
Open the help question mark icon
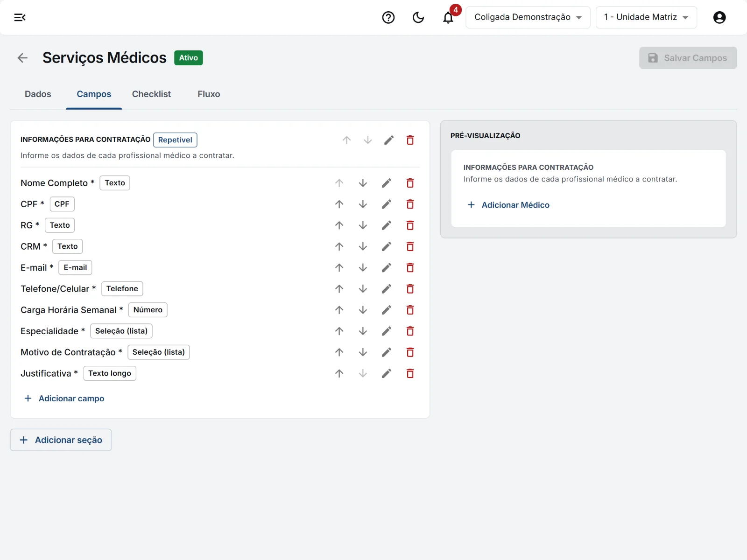click(x=388, y=17)
